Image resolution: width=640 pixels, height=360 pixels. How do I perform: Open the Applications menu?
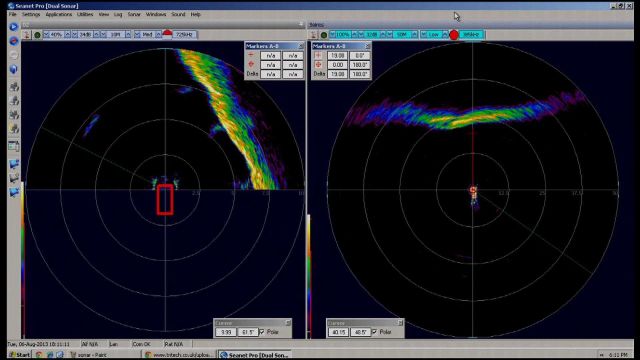[x=58, y=14]
